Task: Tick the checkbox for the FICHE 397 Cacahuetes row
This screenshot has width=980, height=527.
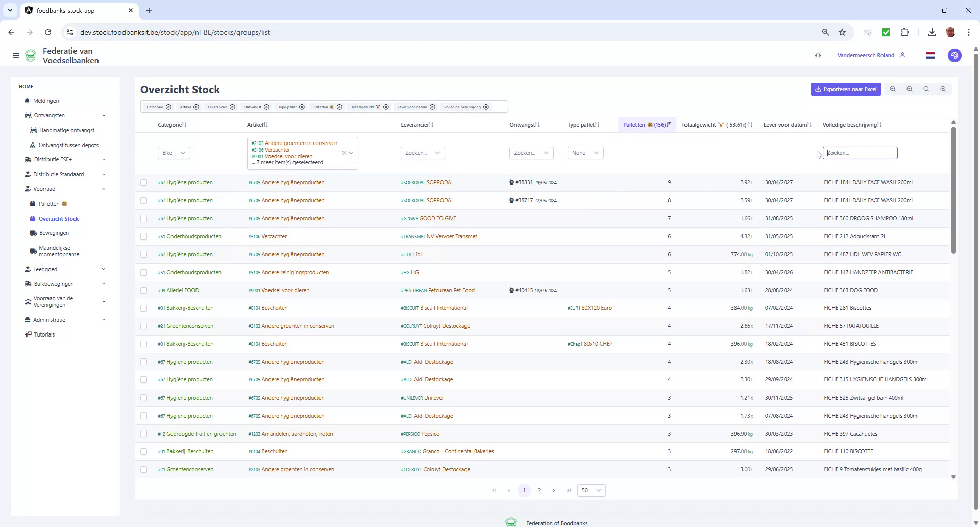Action: point(144,434)
